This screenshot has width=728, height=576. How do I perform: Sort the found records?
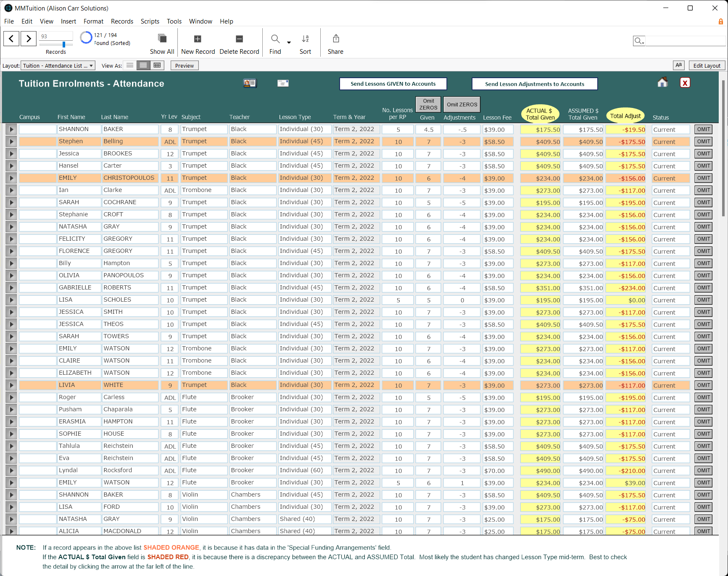click(306, 44)
